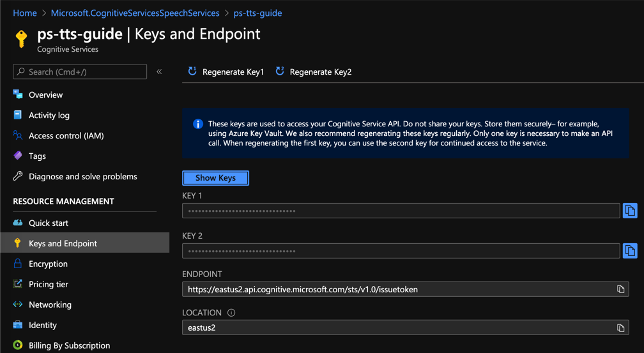Open the Networking settings
644x353 pixels.
(x=50, y=304)
